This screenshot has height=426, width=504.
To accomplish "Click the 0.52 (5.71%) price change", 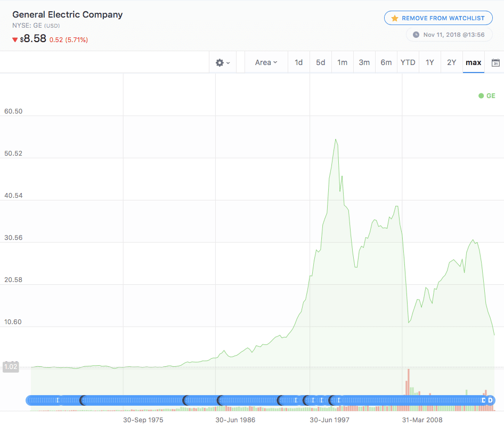I will [69, 40].
